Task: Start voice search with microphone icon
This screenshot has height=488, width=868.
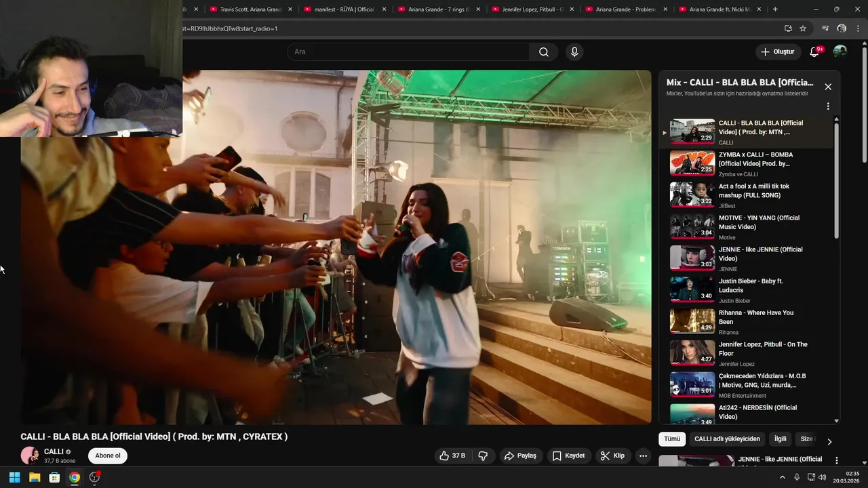Action: tap(574, 52)
